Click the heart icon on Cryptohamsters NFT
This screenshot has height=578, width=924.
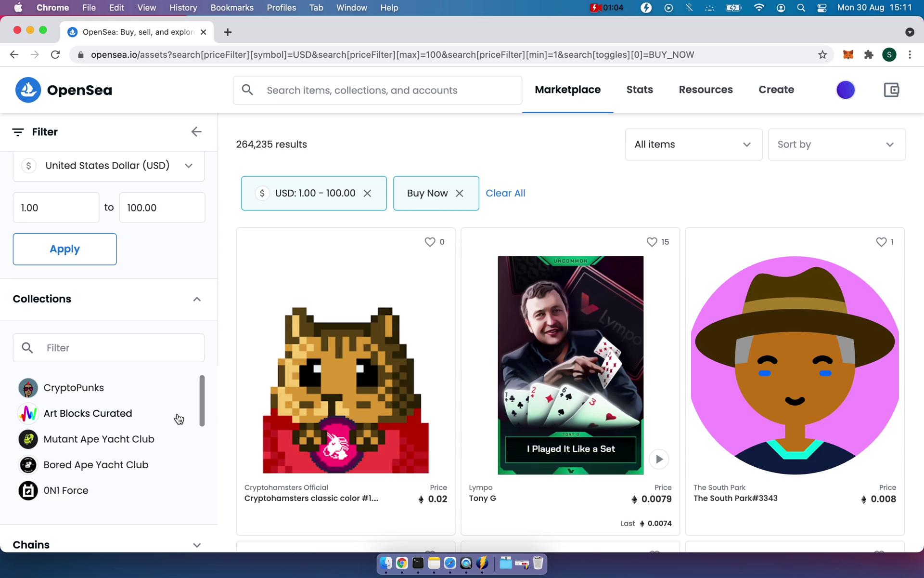click(430, 242)
